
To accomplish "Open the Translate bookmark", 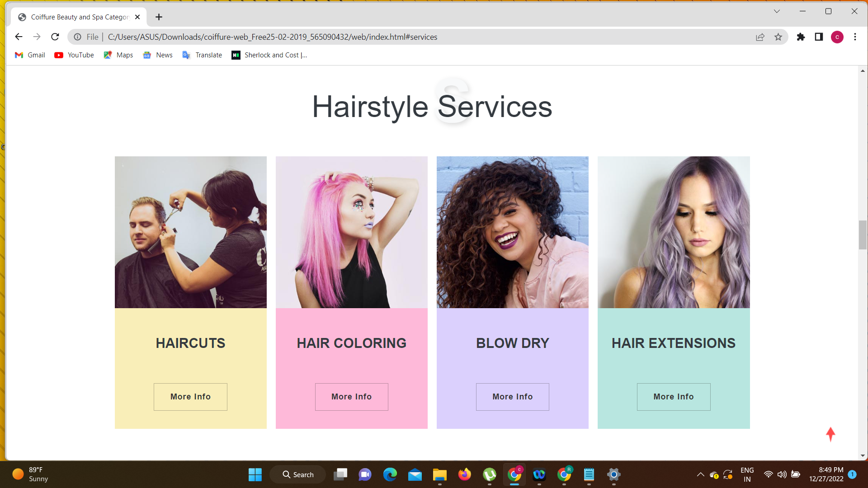I will (202, 55).
